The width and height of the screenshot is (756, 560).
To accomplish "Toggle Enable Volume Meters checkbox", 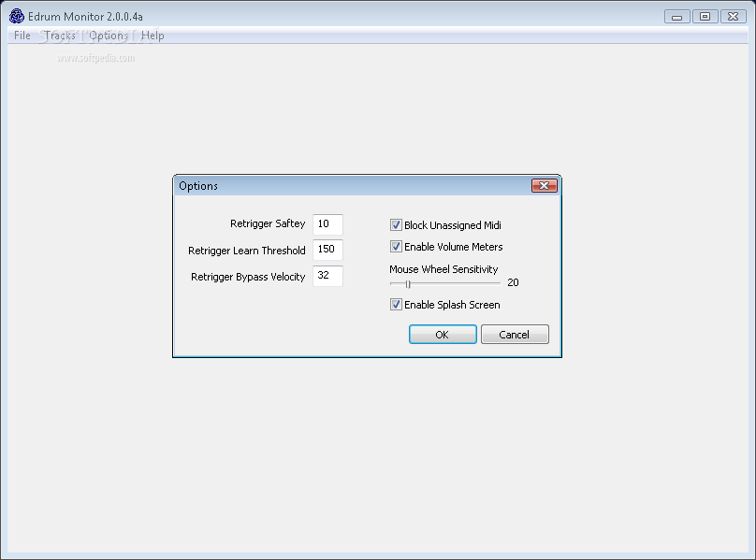I will point(396,247).
